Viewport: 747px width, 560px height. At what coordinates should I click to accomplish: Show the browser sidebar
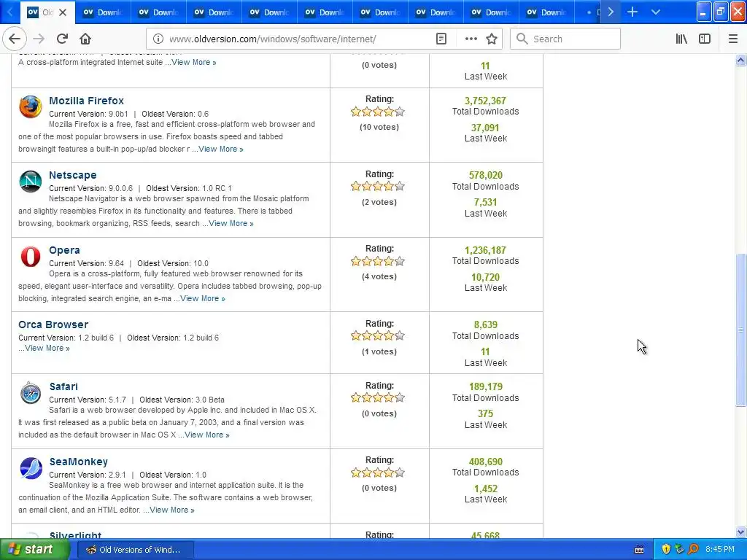705,39
